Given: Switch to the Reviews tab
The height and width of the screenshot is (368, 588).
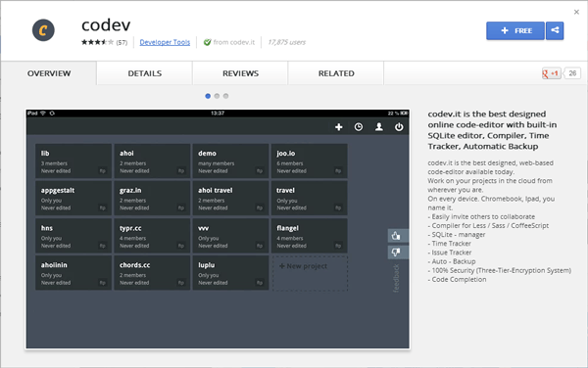Looking at the screenshot, I should coord(240,73).
